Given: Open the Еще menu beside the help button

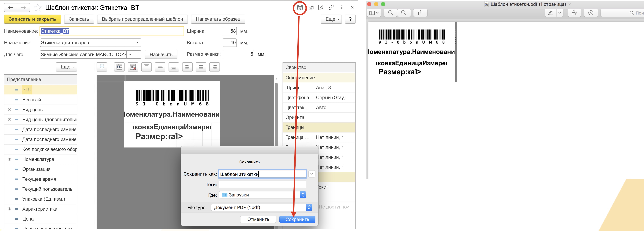Looking at the screenshot, I should point(331,19).
